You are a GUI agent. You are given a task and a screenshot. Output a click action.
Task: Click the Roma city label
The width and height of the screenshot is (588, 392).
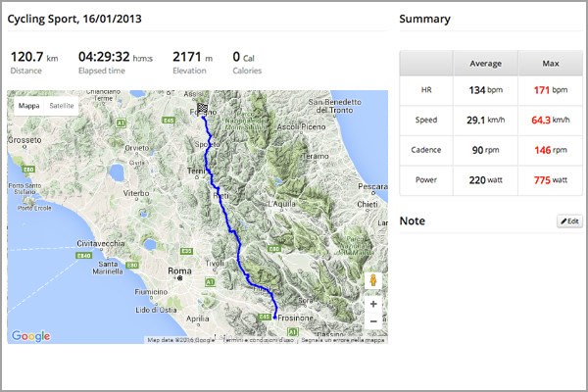pyautogui.click(x=179, y=270)
